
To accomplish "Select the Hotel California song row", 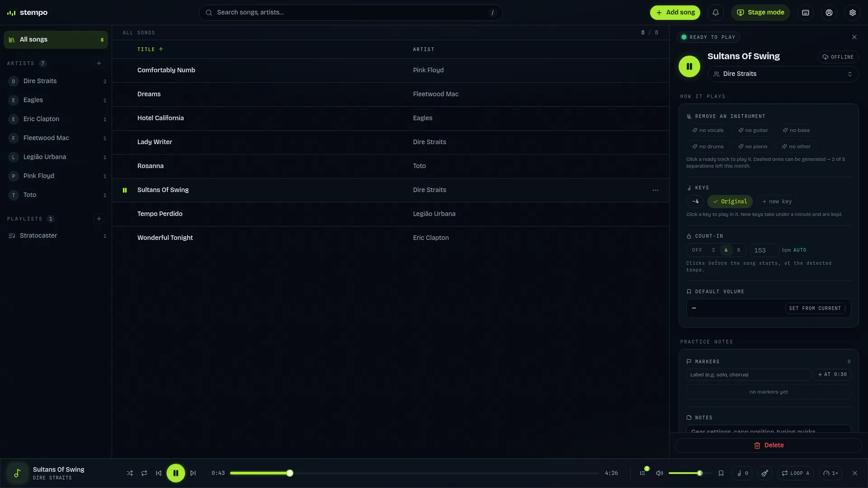I will [x=391, y=118].
